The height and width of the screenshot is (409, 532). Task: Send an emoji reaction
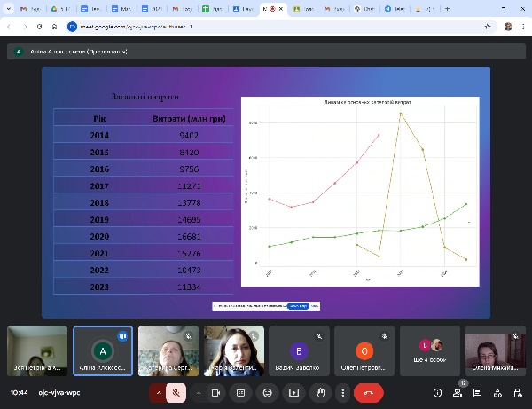pyautogui.click(x=267, y=392)
